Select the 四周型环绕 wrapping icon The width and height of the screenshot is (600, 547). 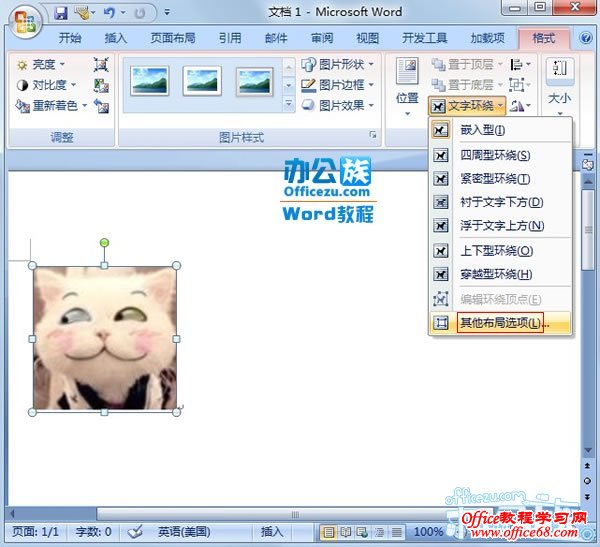pyautogui.click(x=440, y=155)
